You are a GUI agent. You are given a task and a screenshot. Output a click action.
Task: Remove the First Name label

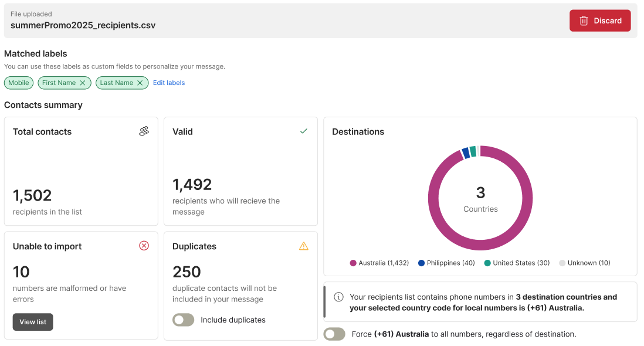tap(83, 83)
